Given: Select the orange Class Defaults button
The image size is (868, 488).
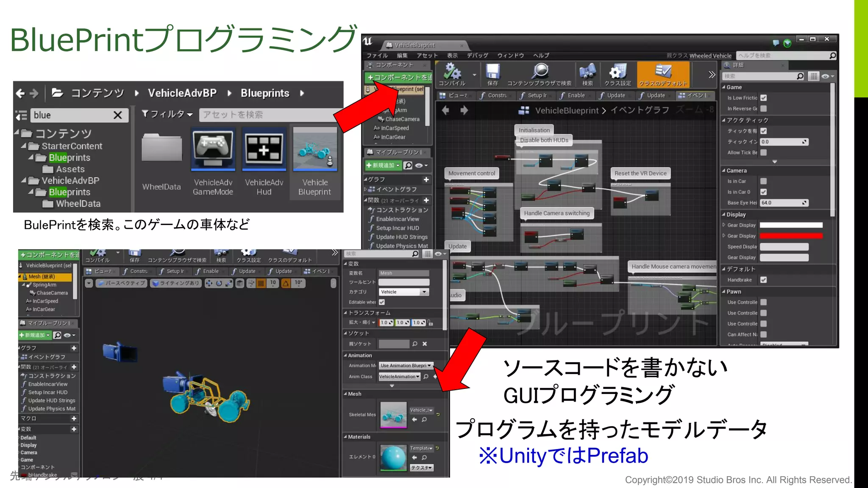Looking at the screenshot, I should (x=663, y=74).
